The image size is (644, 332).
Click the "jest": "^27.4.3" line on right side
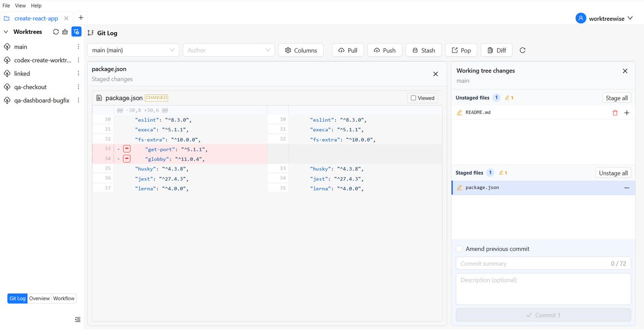(337, 179)
